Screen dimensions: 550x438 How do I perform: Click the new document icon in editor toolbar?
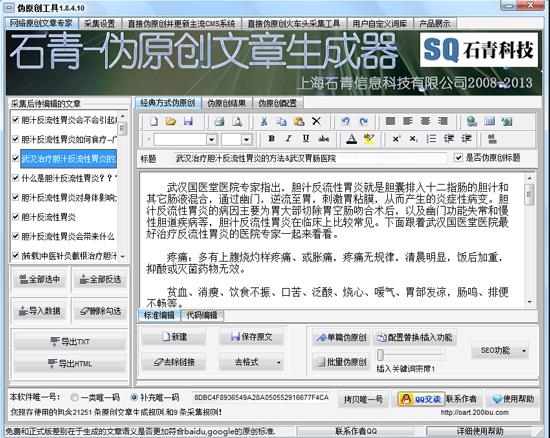[x=154, y=122]
